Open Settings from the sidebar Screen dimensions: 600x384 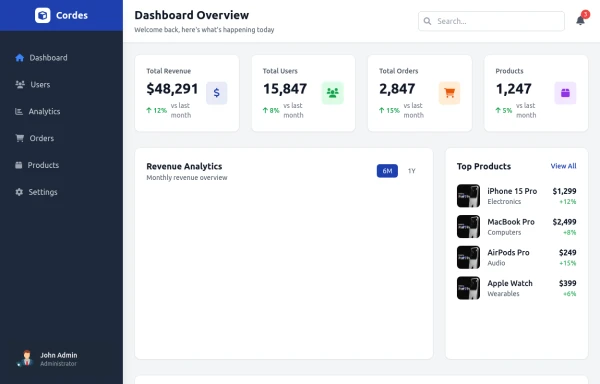[x=61, y=192]
